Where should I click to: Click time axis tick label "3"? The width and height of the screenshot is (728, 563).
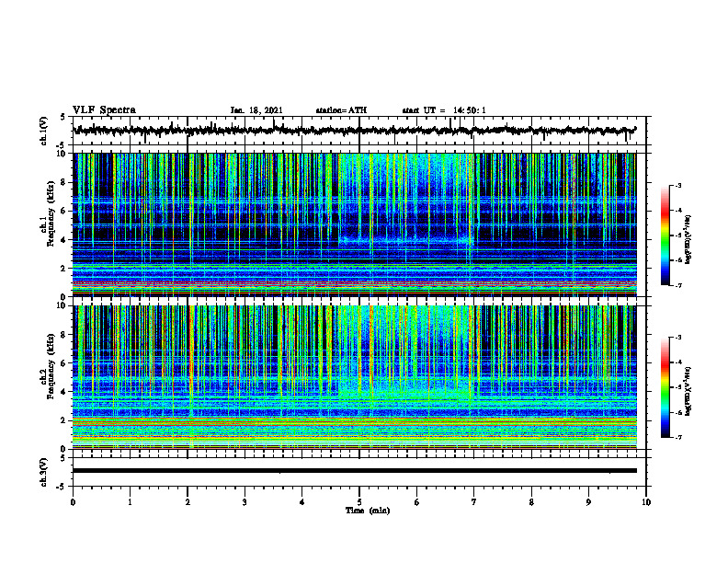pos(245,502)
